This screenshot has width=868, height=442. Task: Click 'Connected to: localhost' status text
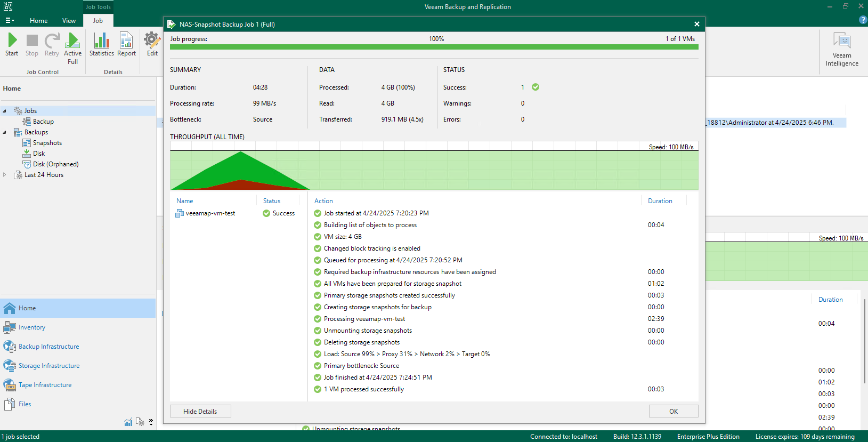click(564, 437)
